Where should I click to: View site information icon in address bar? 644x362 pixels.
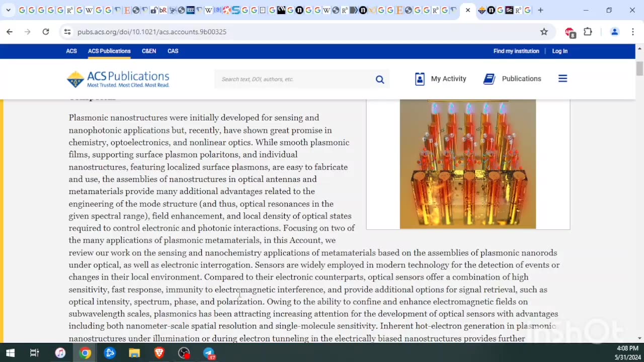pyautogui.click(x=67, y=32)
